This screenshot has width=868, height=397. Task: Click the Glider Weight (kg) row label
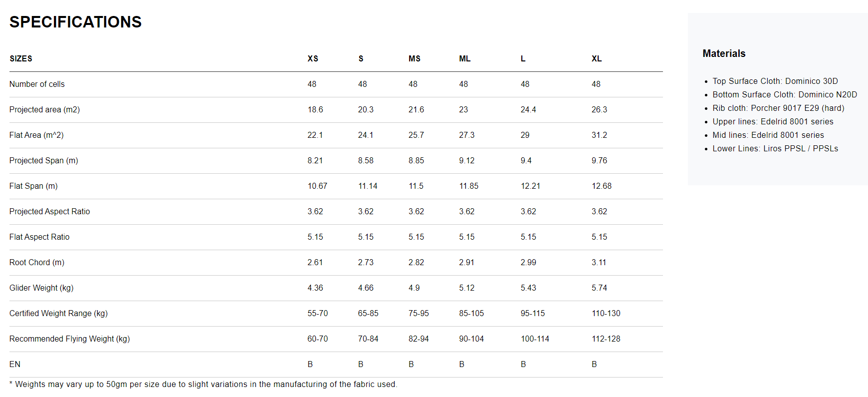click(41, 288)
